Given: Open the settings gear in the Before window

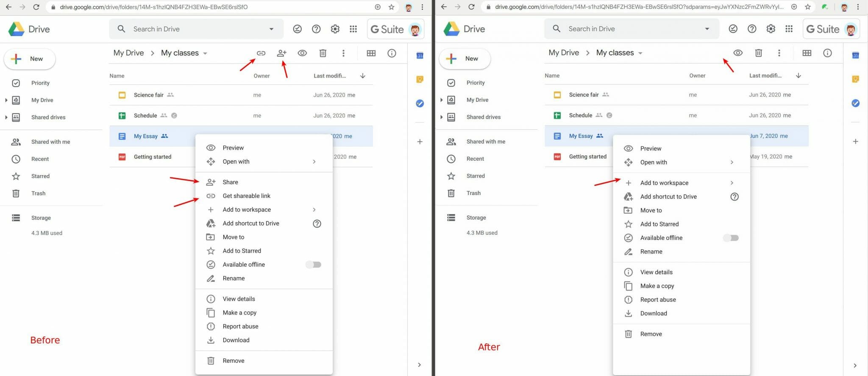Looking at the screenshot, I should point(335,29).
